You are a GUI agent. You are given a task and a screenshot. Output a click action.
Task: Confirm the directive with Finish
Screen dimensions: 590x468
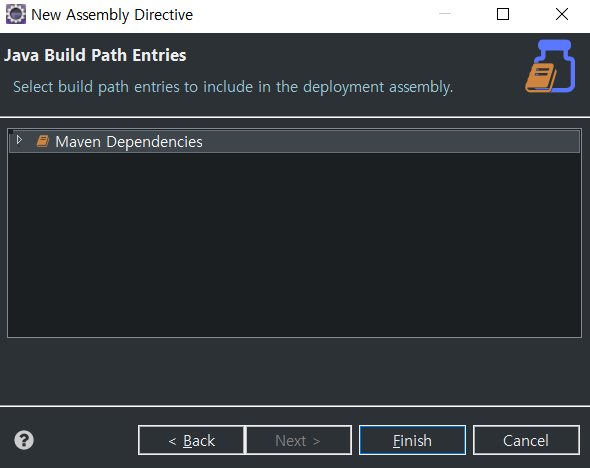412,440
